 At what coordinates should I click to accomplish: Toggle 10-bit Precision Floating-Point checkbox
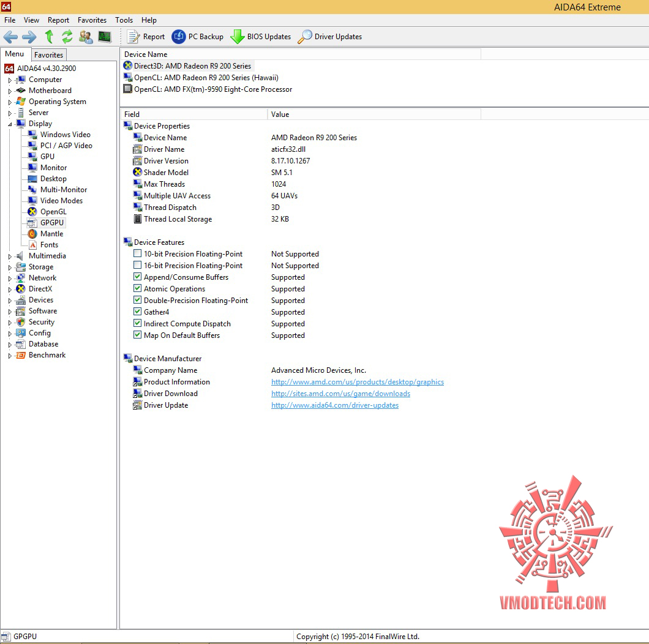tap(137, 253)
